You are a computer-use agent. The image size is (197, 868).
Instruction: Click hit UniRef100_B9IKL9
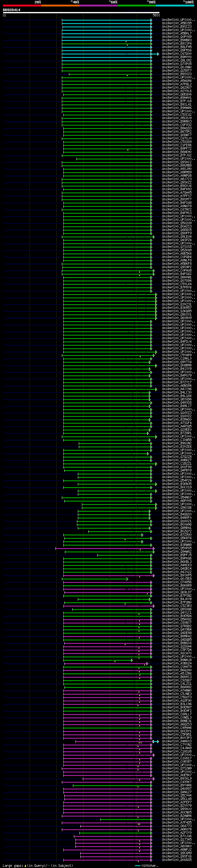(x=177, y=779)
